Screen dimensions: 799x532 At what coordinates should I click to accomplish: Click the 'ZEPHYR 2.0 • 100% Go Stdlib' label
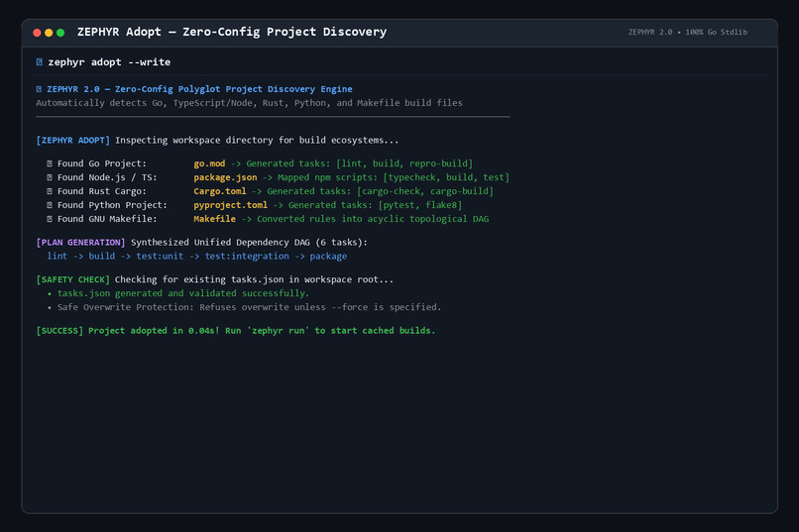click(x=687, y=32)
